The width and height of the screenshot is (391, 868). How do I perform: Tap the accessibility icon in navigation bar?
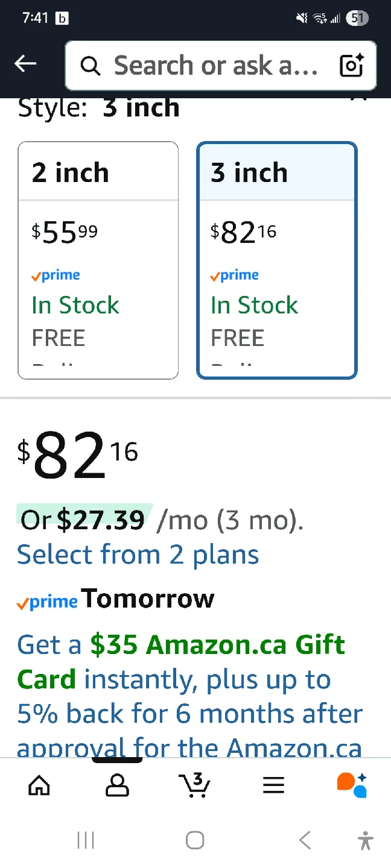[365, 840]
